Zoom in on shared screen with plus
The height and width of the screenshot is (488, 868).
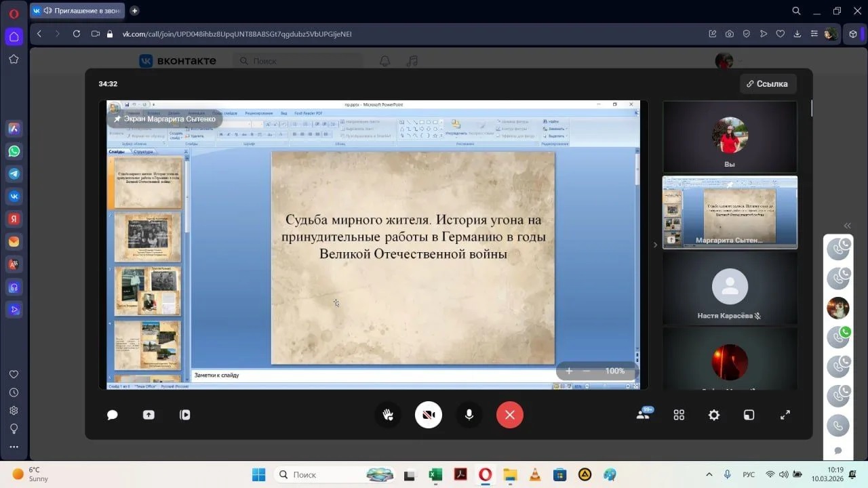[569, 371]
